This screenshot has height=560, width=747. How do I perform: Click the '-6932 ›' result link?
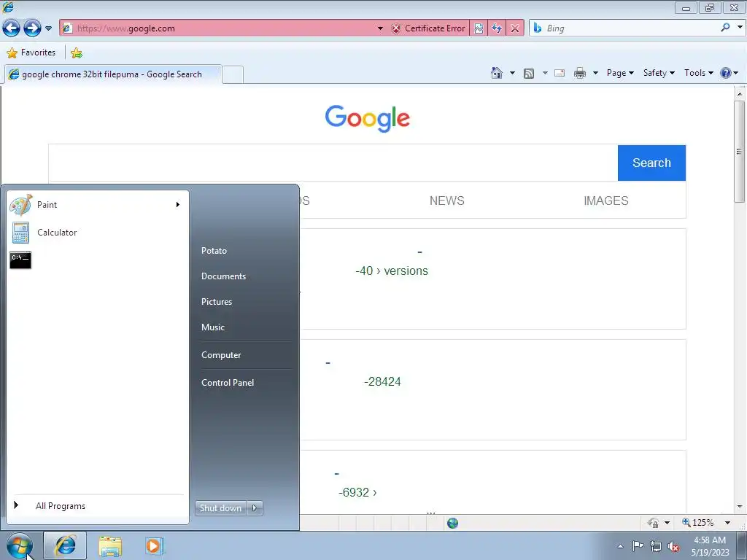pos(357,492)
